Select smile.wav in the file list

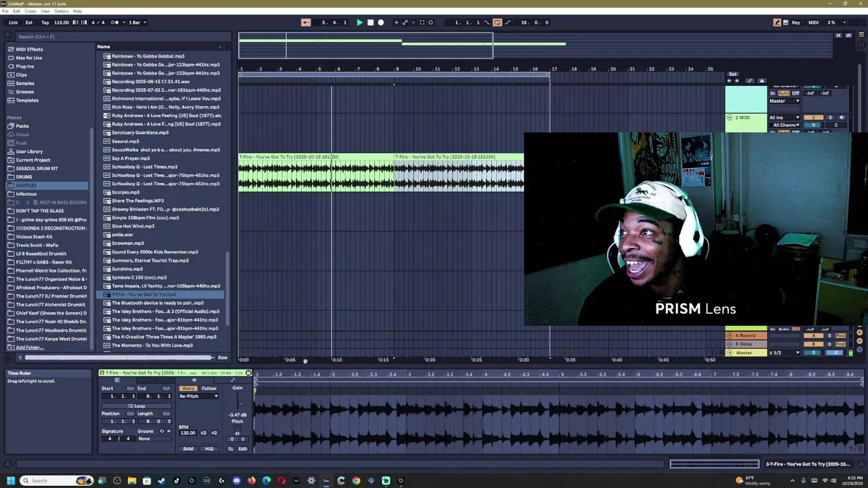tap(122, 235)
